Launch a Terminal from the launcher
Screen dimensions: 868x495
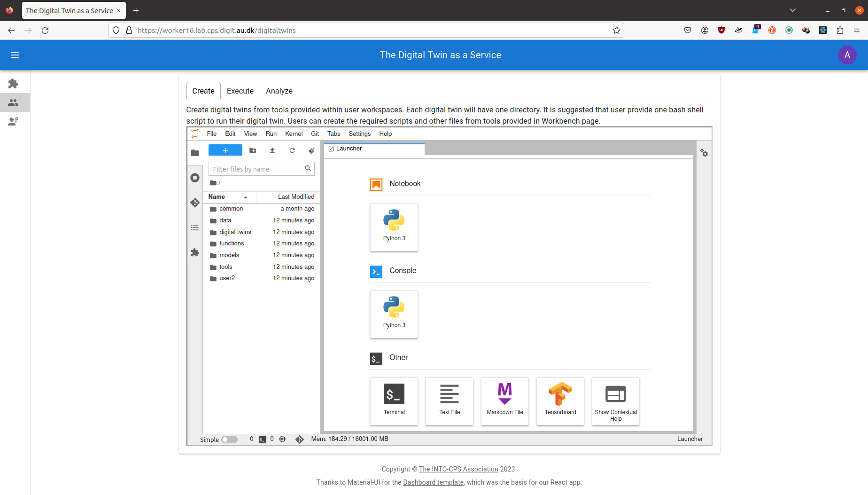pos(394,401)
